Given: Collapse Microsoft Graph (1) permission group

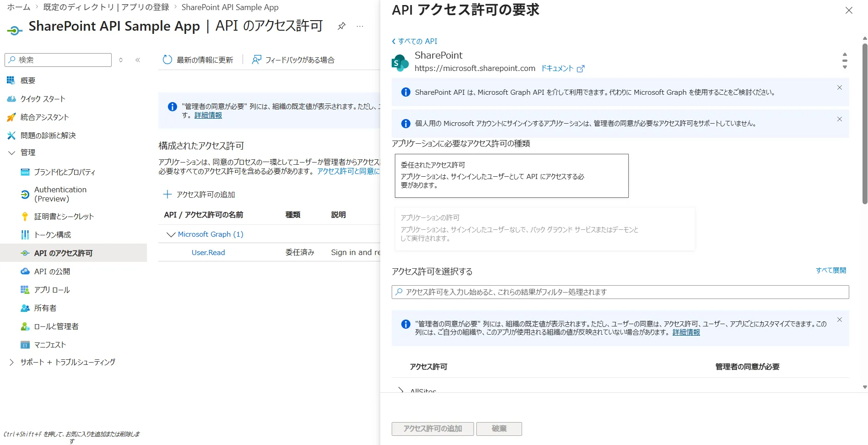Looking at the screenshot, I should (x=171, y=234).
